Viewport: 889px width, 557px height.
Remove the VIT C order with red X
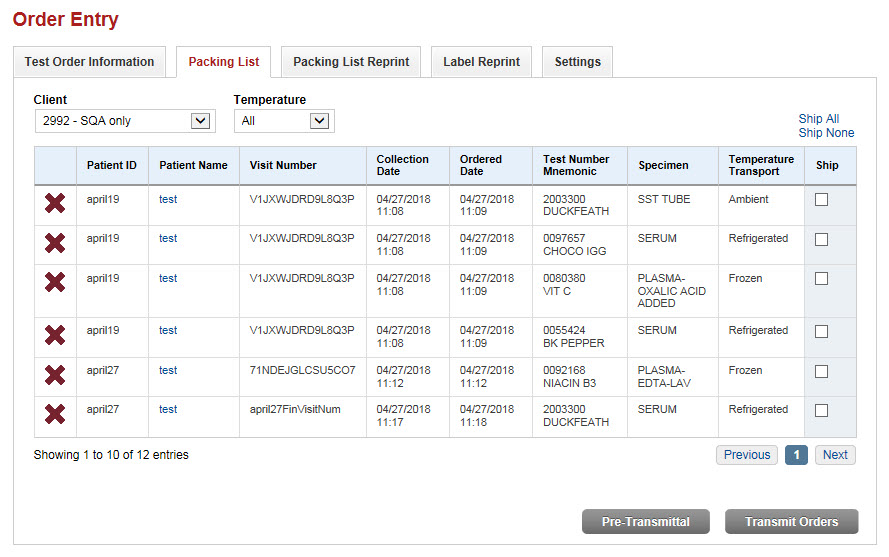55,282
